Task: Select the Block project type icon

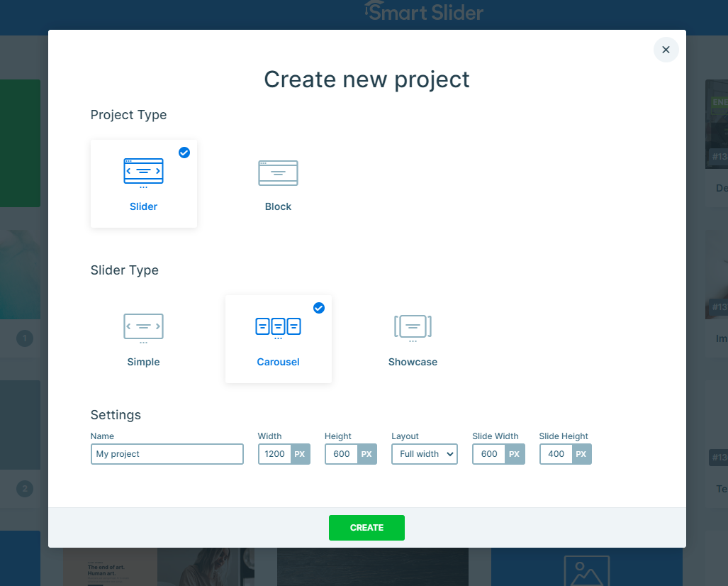Action: (x=278, y=172)
